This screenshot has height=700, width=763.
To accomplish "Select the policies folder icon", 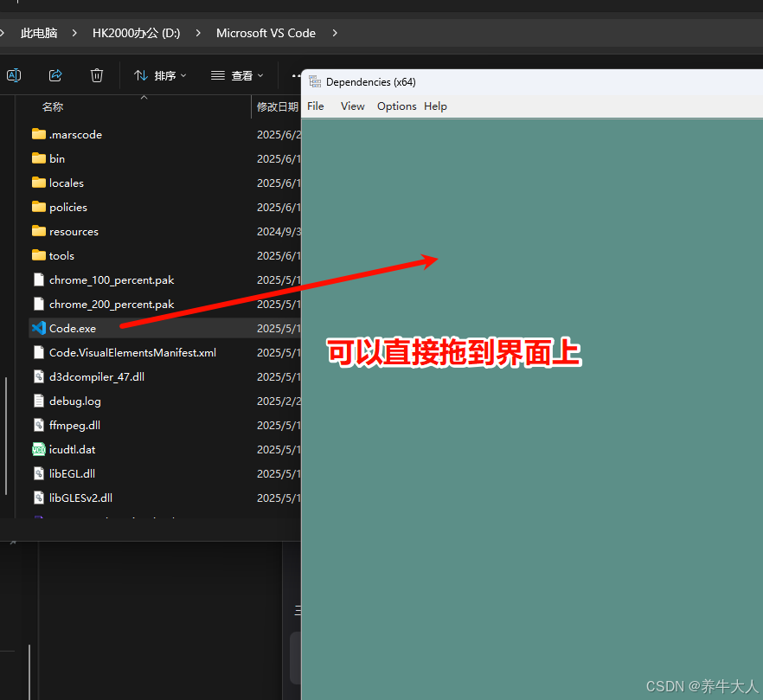I will click(x=39, y=207).
